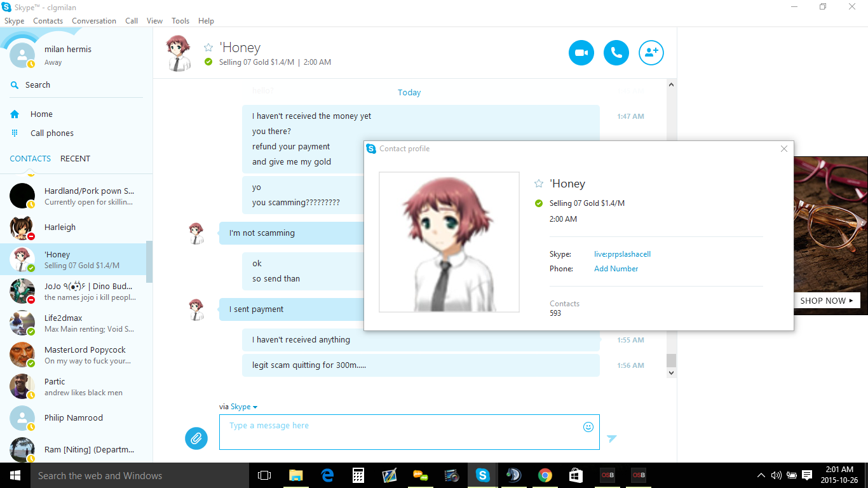Viewport: 868px width, 488px height.
Task: Click milan hermis profile avatar
Action: click(x=22, y=55)
